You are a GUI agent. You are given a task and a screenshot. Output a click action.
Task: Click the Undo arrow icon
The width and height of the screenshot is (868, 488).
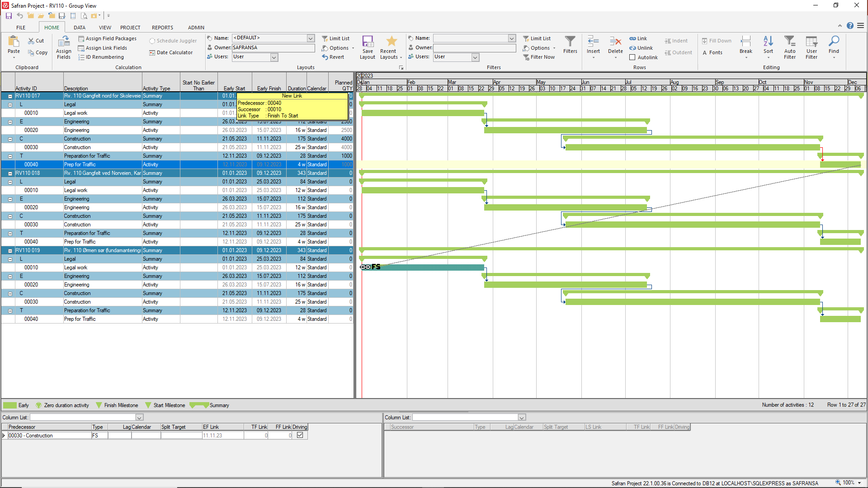point(19,16)
